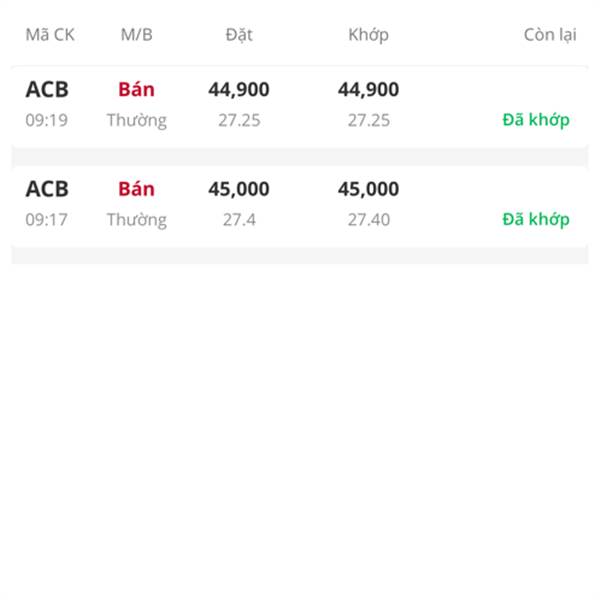Click the 27.40 matched price under Khớp
The image size is (600, 600).
369,220
